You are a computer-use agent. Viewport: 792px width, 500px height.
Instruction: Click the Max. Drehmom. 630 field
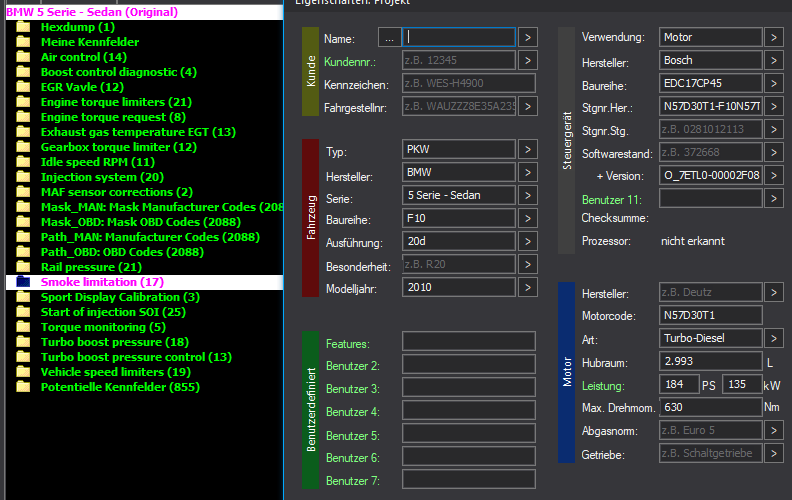pyautogui.click(x=711, y=407)
